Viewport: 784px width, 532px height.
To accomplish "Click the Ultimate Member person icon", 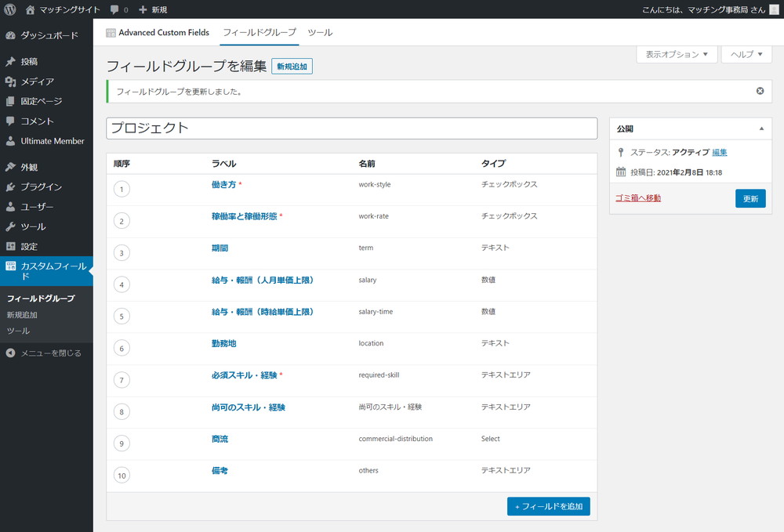I will (x=10, y=141).
